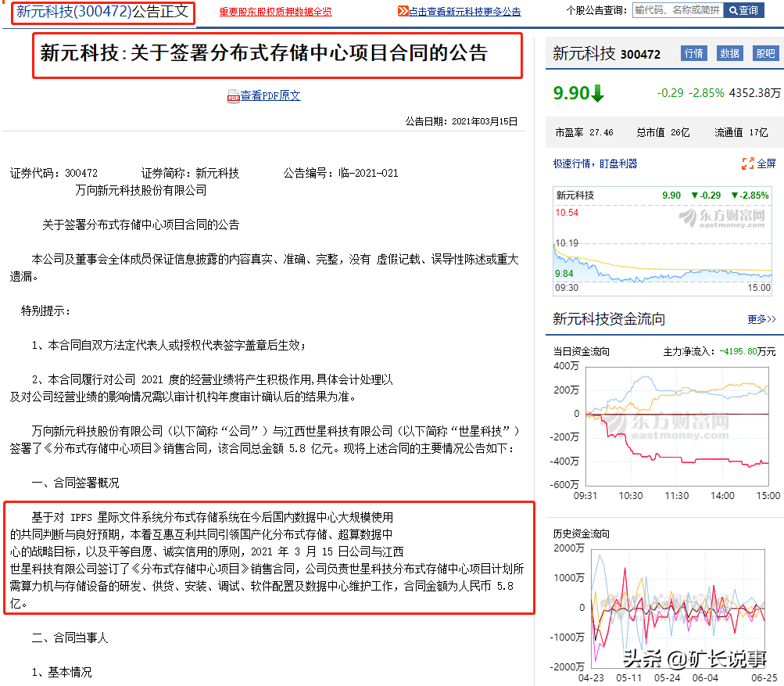Viewport: 784px width, 686px height.
Task: Click the 一、合同签署概况 heading
Action: click(76, 483)
